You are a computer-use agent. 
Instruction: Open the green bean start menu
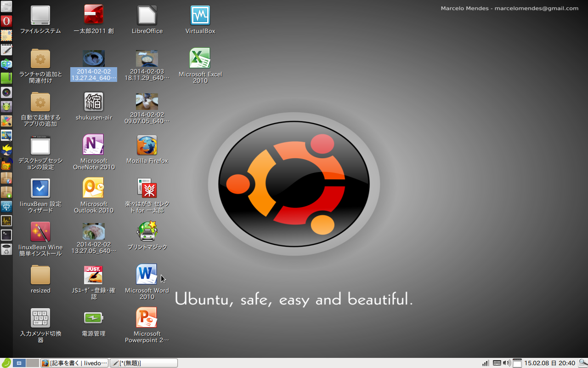[x=6, y=363]
